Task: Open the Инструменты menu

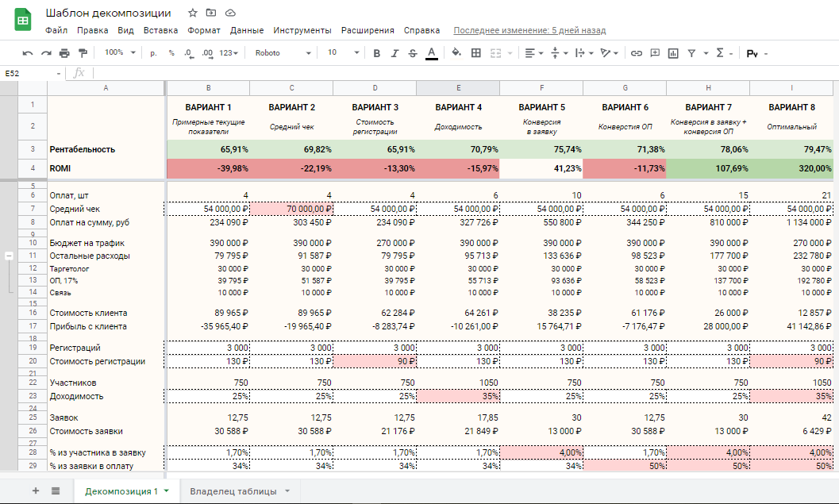Action: coord(302,30)
